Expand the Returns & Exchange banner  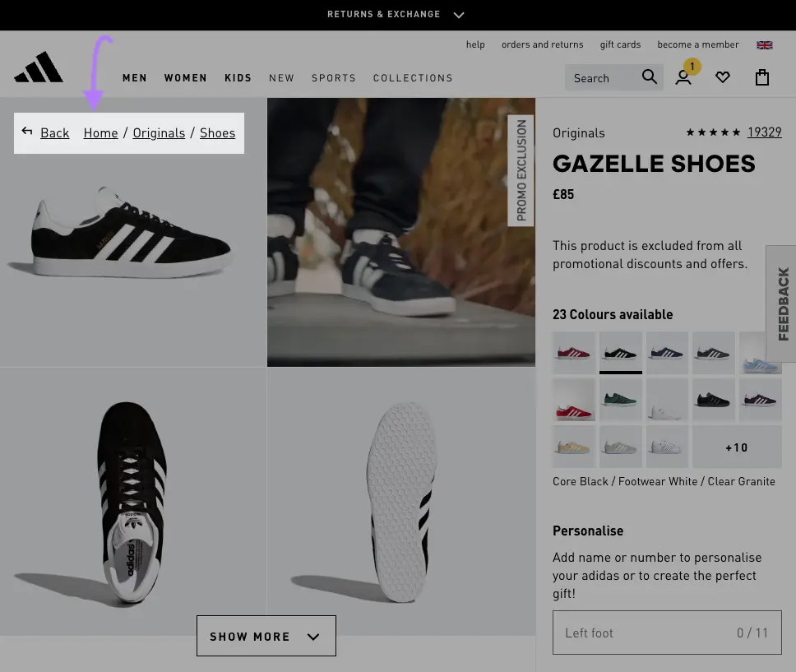[x=396, y=14]
